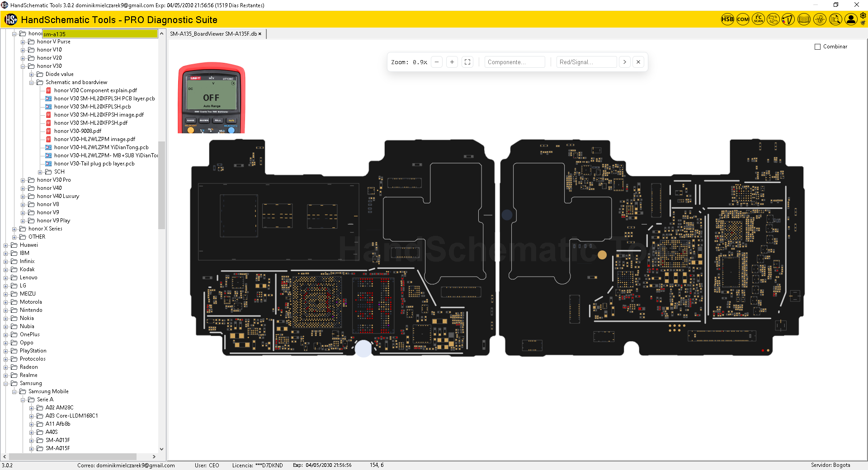Open honor V30 Component explain.pdf
This screenshot has height=470, width=868.
pyautogui.click(x=95, y=90)
